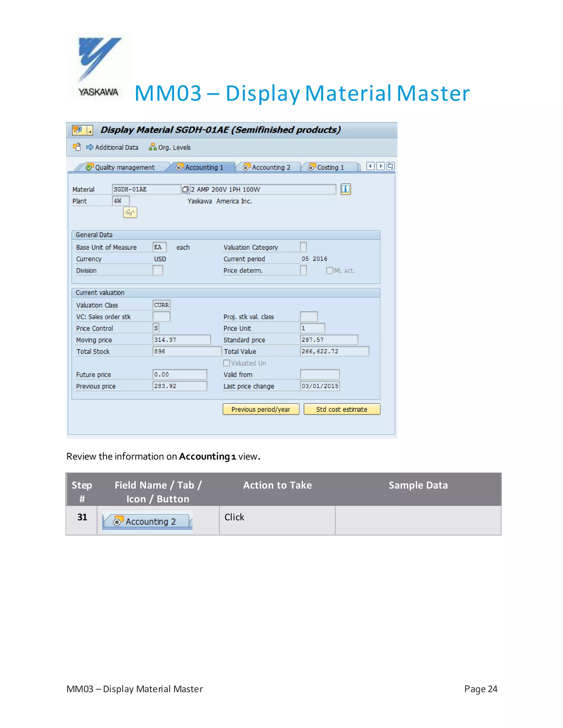The image size is (563, 728).
Task: Click the Valid from field
Action: pos(320,374)
